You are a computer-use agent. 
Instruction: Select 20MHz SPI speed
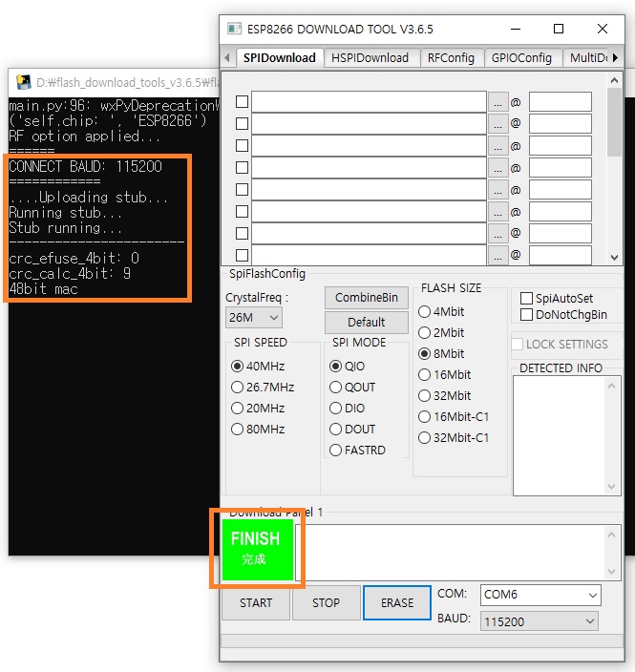click(x=258, y=408)
